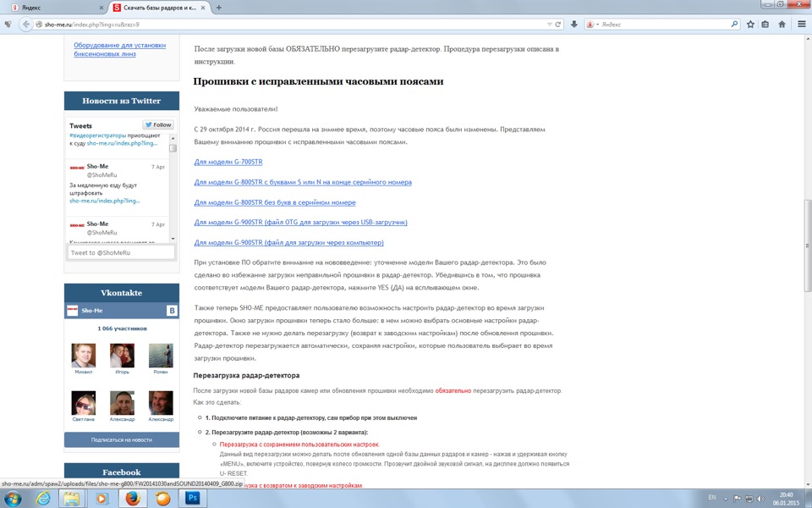The image size is (812, 508).
Task: Click the Подписаться на новости button
Action: 122,439
